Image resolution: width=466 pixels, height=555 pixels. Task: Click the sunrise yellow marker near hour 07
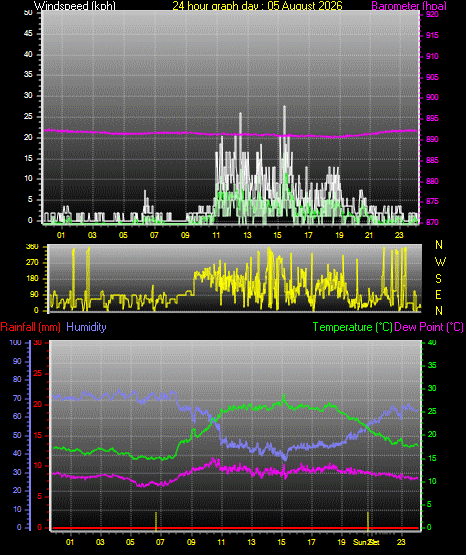click(x=156, y=521)
